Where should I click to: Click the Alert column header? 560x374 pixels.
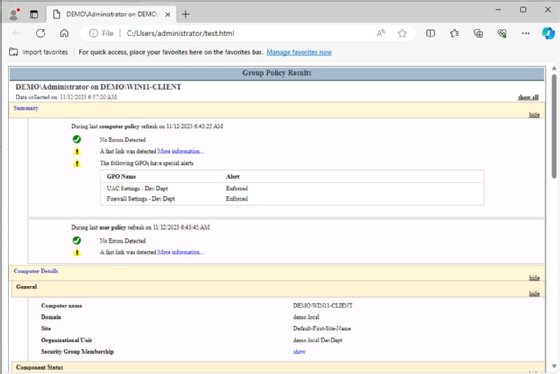point(233,176)
